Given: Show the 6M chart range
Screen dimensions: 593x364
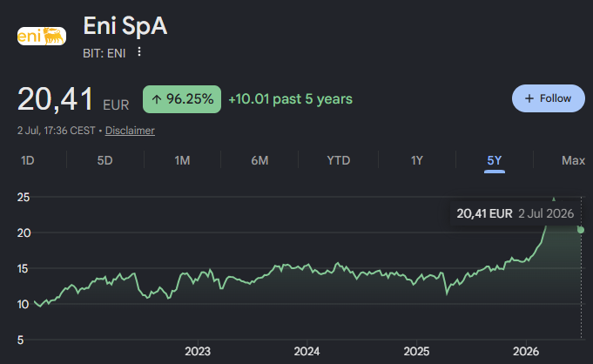Looking at the screenshot, I should point(259,160).
